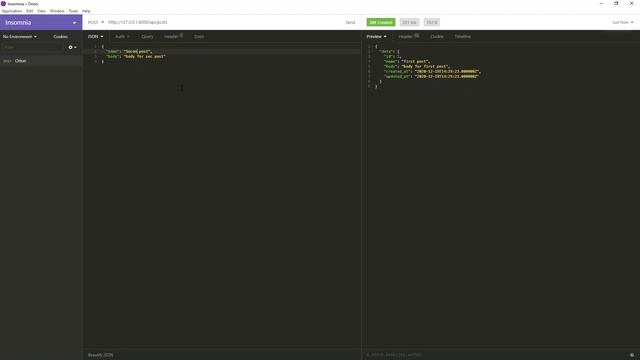Click "first post" value in response

(x=415, y=61)
